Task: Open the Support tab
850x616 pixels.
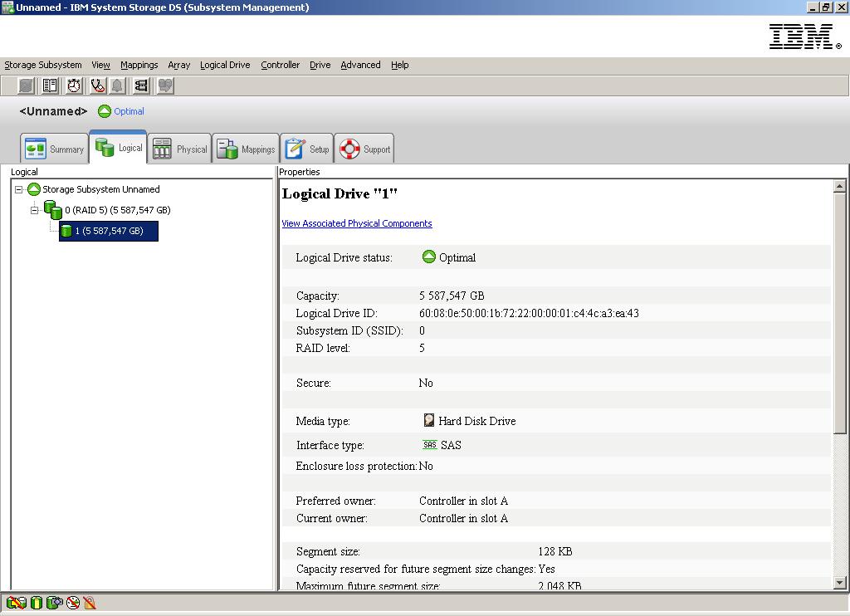Action: point(365,149)
